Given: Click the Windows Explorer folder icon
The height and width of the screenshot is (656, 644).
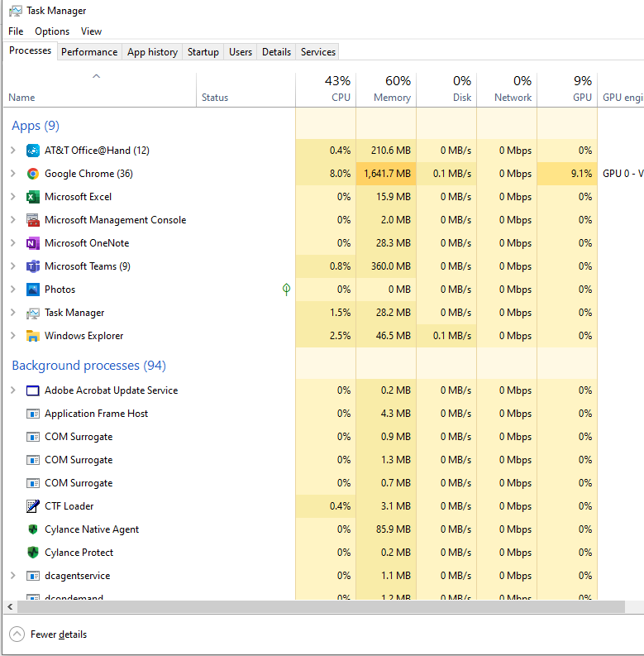Looking at the screenshot, I should tap(32, 336).
